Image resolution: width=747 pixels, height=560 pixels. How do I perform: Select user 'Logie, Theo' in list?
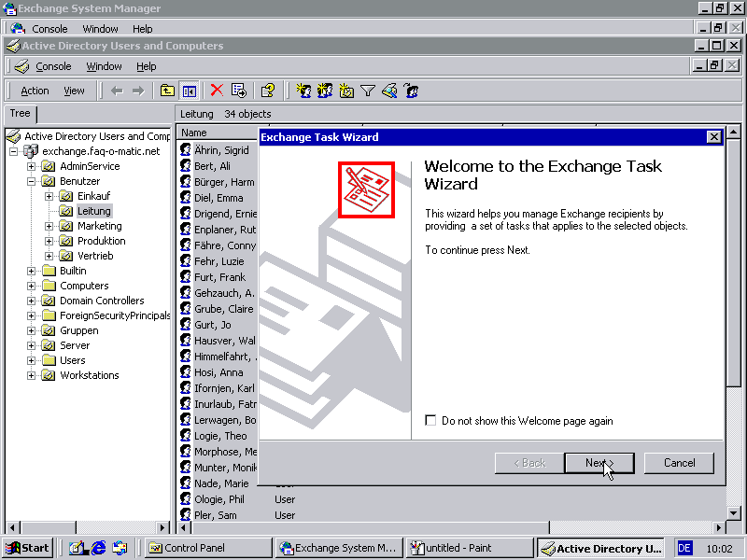220,436
